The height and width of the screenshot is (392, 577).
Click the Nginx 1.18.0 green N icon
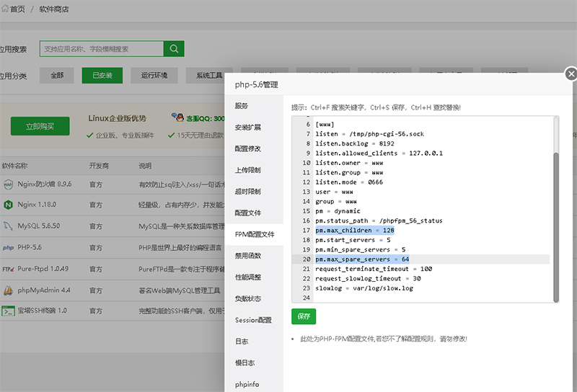[8, 205]
